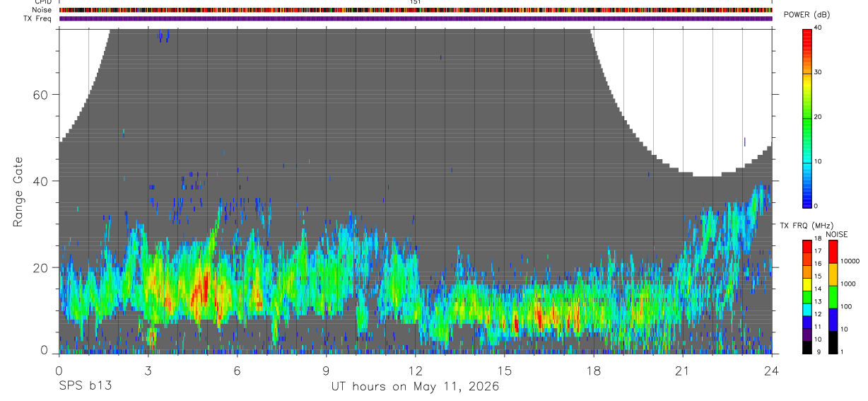868x401 pixels.
Task: Click the multicolored Noise strip above the plot
Action: pos(416,10)
